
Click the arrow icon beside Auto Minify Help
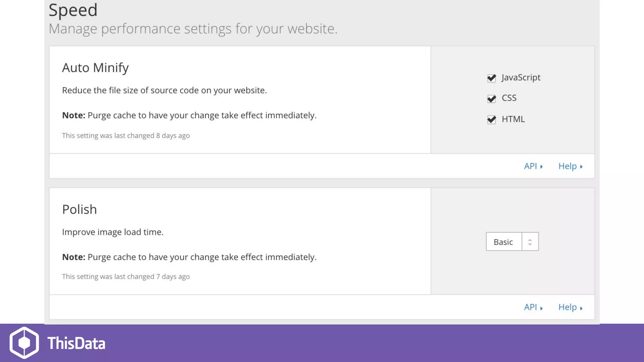[581, 167]
